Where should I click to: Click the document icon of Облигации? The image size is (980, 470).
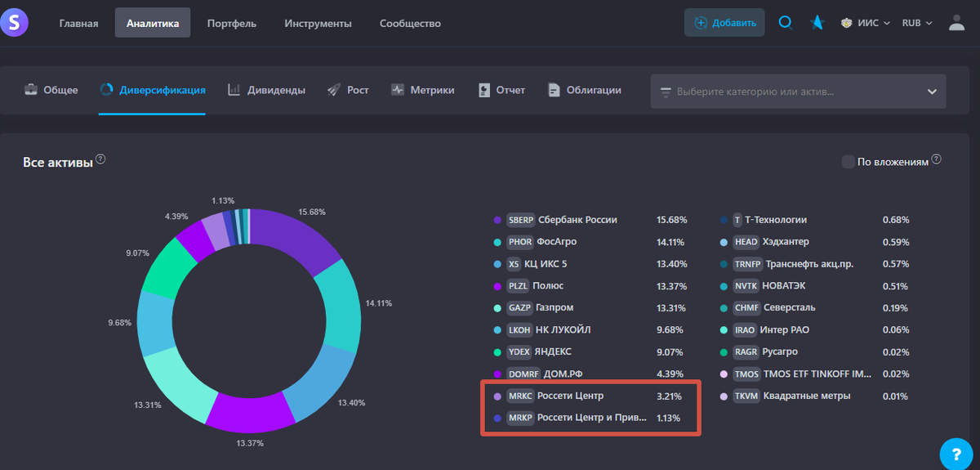pyautogui.click(x=555, y=90)
